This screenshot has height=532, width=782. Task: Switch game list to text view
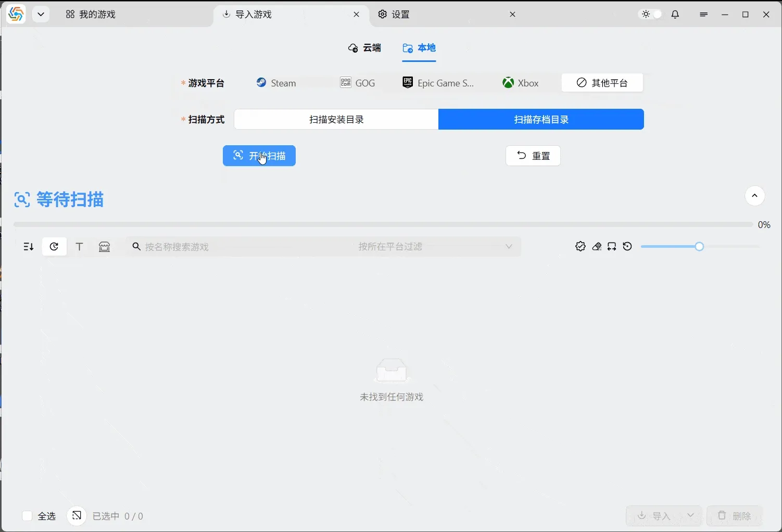(79, 246)
